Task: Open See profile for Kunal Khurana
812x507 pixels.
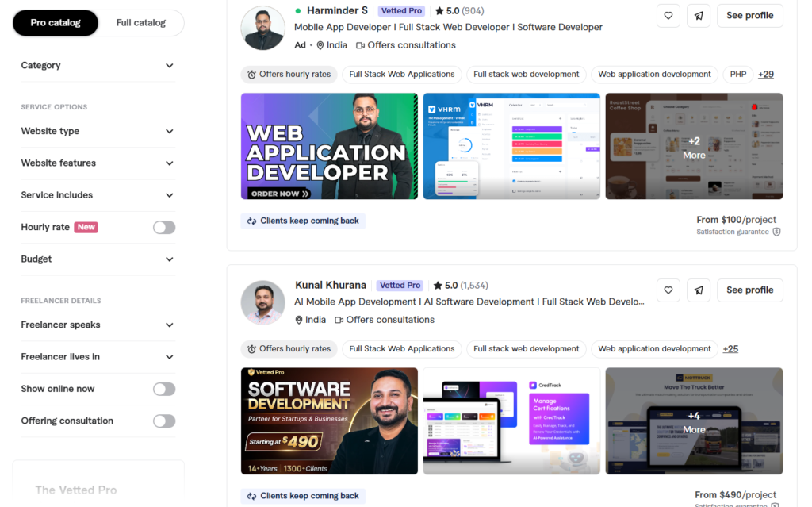Action: tap(750, 290)
